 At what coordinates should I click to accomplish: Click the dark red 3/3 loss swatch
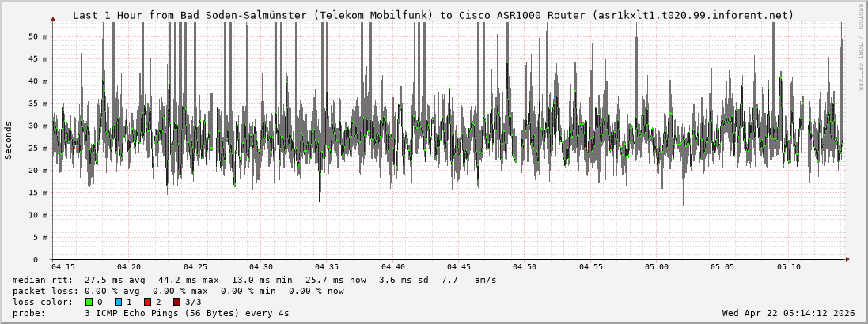coord(176,302)
